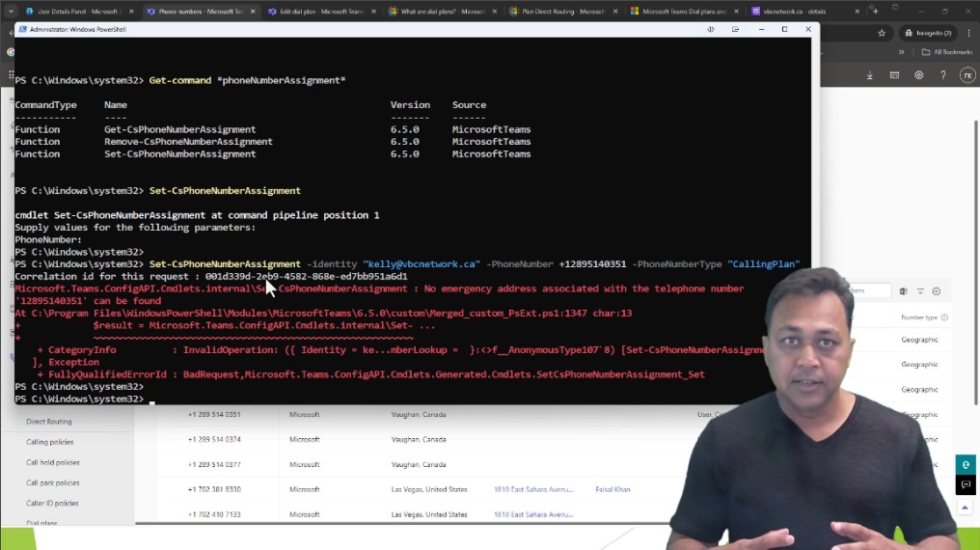Open the All Bookmarks folder

pos(946,52)
